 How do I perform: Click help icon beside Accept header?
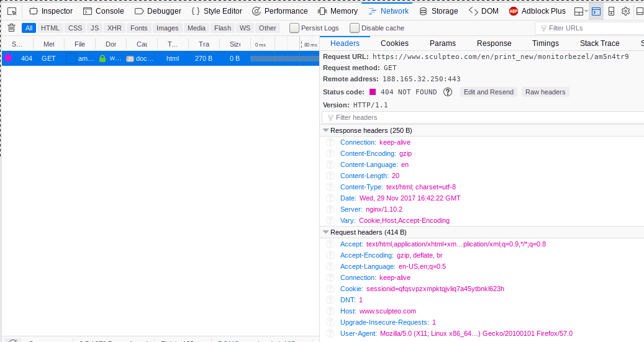coord(330,244)
